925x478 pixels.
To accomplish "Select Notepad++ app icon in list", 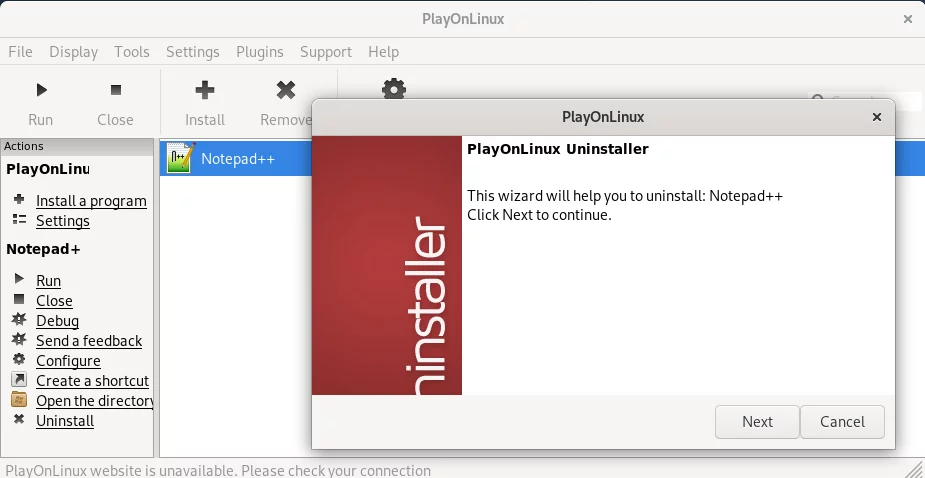I will coord(181,158).
